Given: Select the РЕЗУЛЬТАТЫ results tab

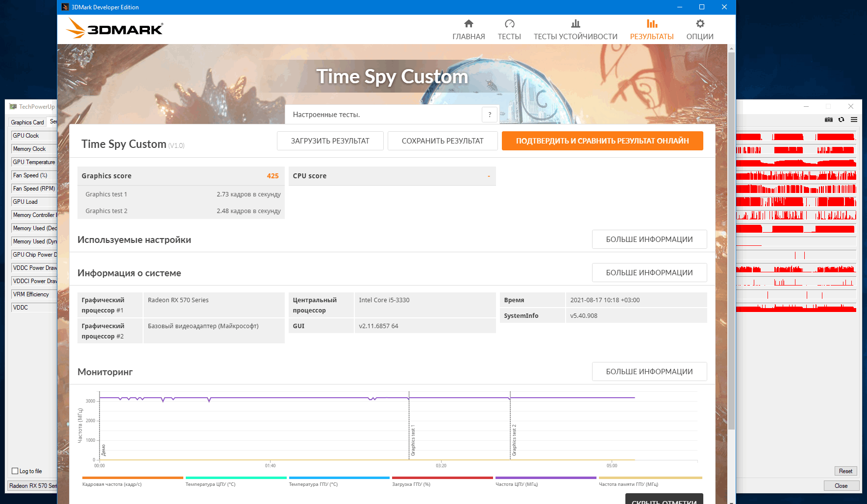Looking at the screenshot, I should point(652,30).
